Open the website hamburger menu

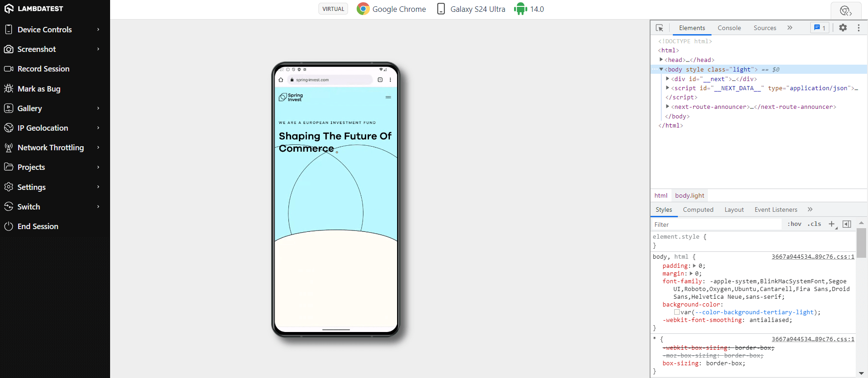[x=388, y=97]
